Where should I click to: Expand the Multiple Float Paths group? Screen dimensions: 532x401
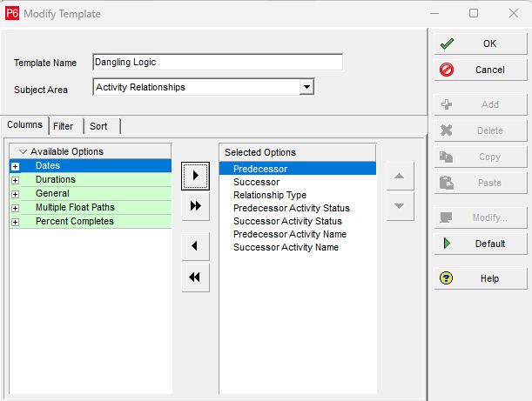tap(15, 208)
